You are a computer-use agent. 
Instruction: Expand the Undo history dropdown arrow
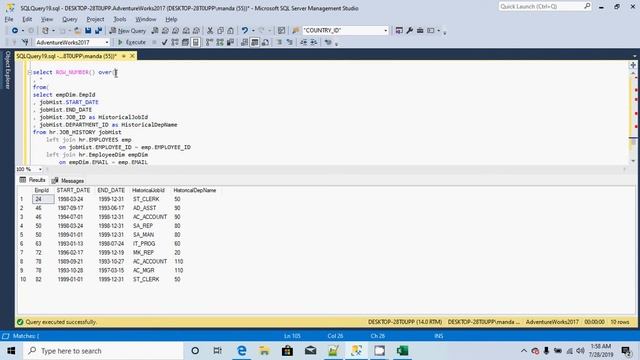(253, 31)
